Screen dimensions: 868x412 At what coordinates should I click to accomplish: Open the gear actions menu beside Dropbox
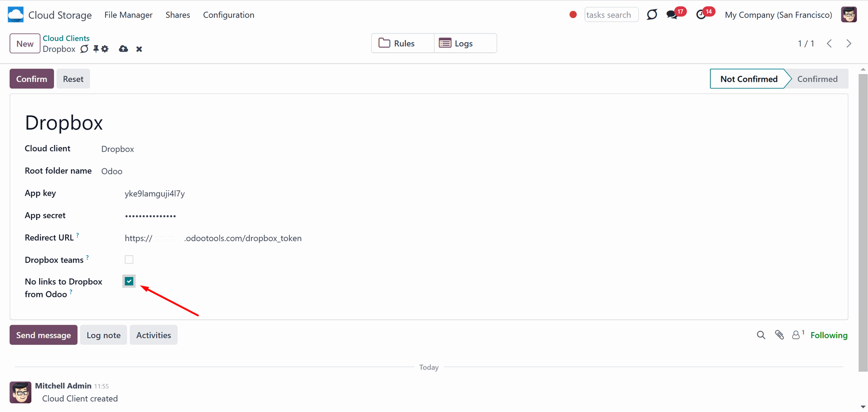click(x=105, y=49)
